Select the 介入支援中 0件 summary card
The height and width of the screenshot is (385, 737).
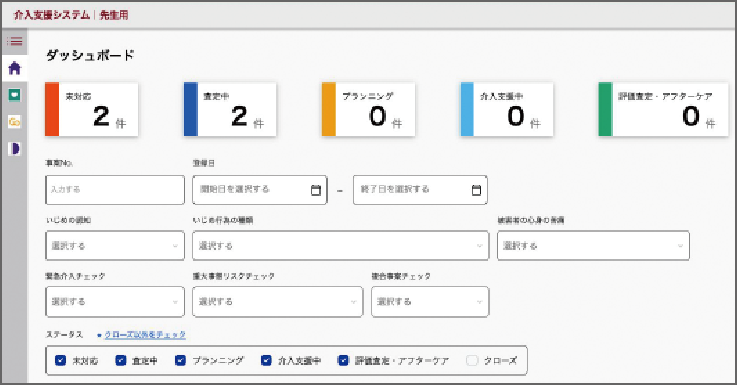507,110
